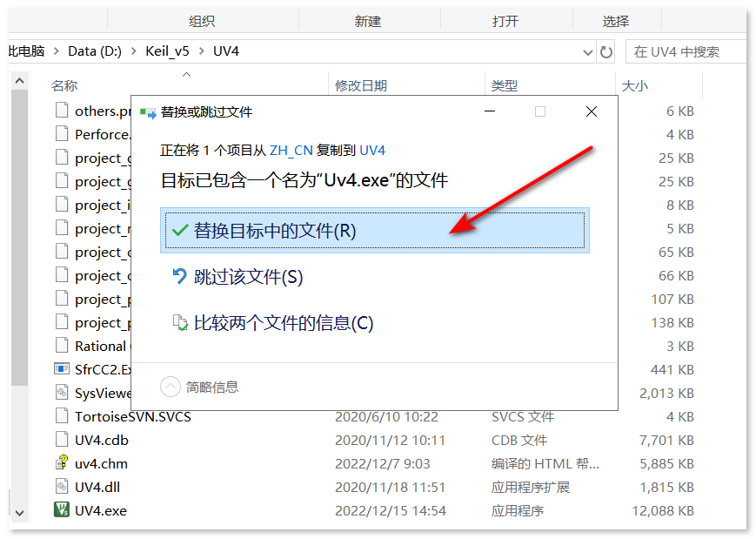
Task: Open the address bar history dropdown
Action: [588, 51]
